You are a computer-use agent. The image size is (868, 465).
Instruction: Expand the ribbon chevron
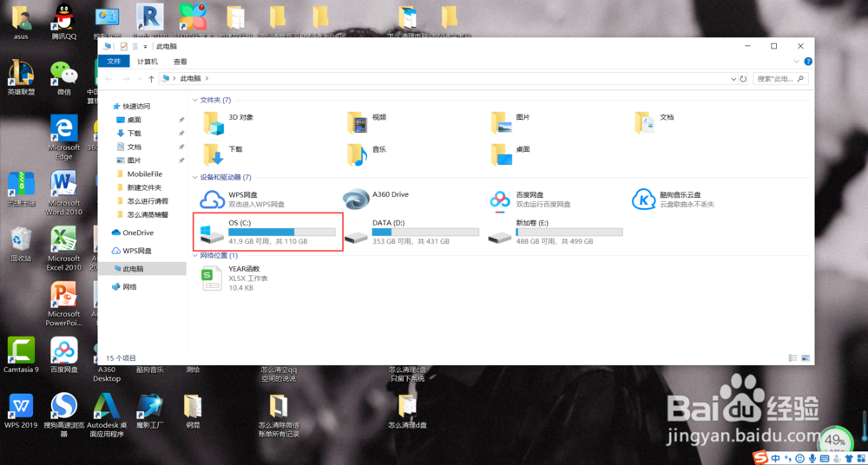click(797, 62)
